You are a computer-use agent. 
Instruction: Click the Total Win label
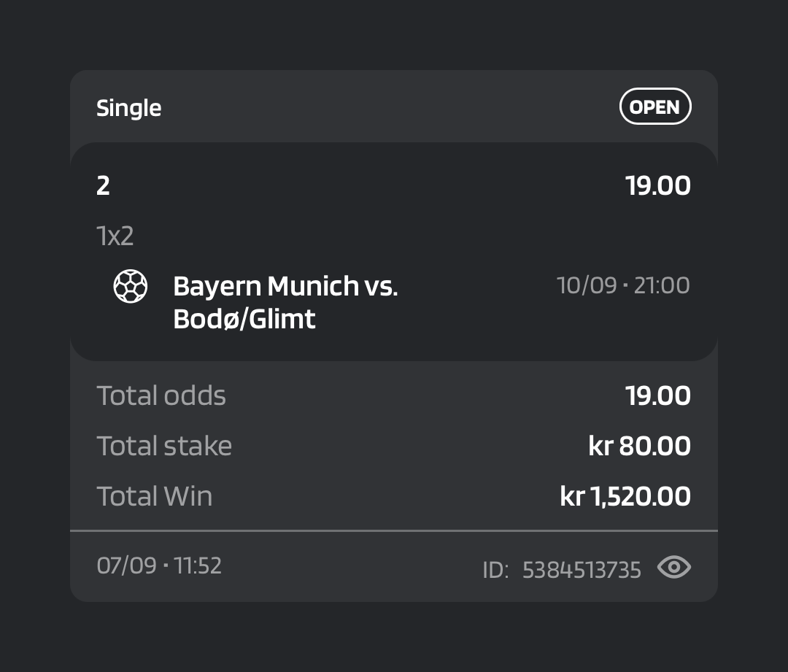(154, 497)
